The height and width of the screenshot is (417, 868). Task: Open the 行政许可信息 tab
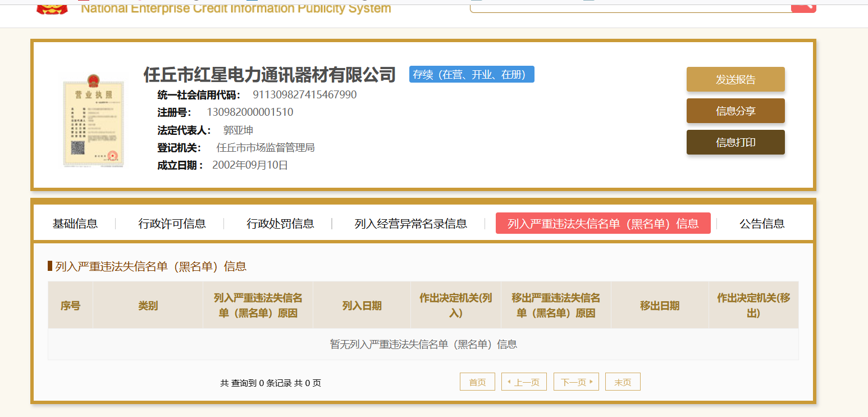coord(172,224)
